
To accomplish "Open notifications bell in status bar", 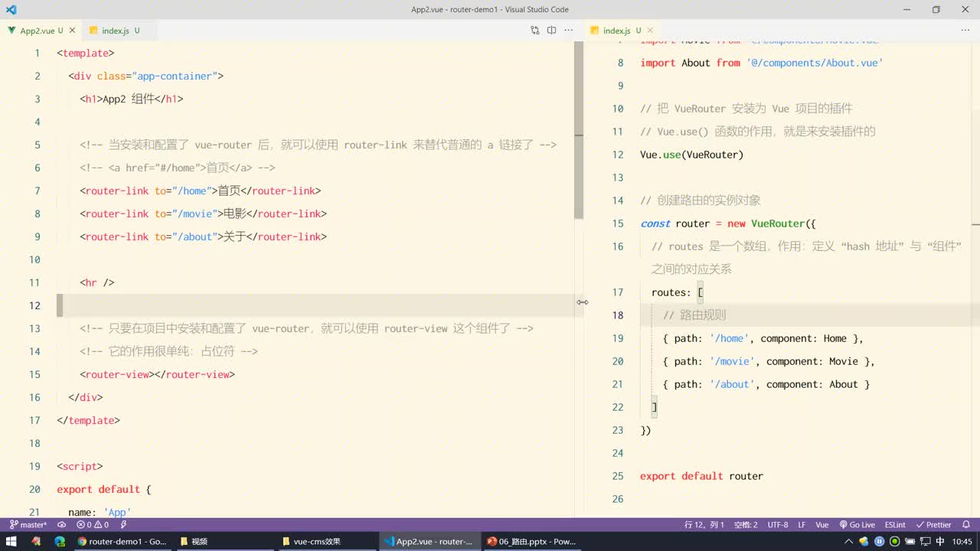I will point(966,525).
